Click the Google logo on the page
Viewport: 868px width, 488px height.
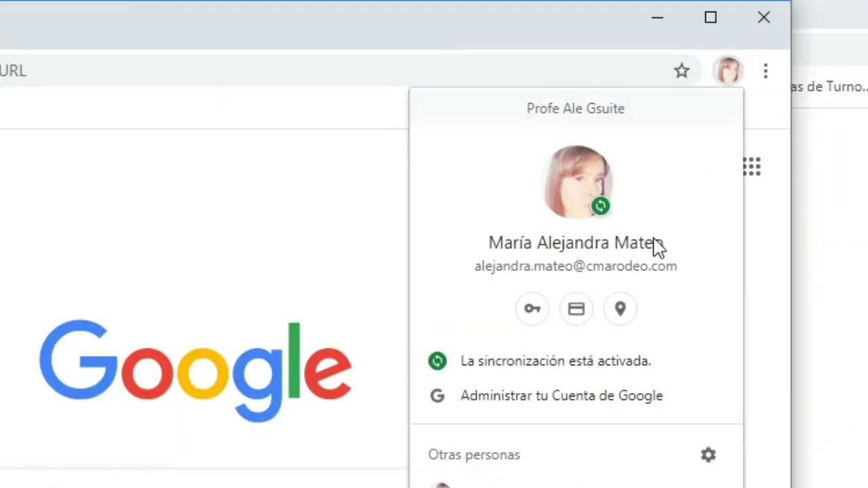pos(195,369)
